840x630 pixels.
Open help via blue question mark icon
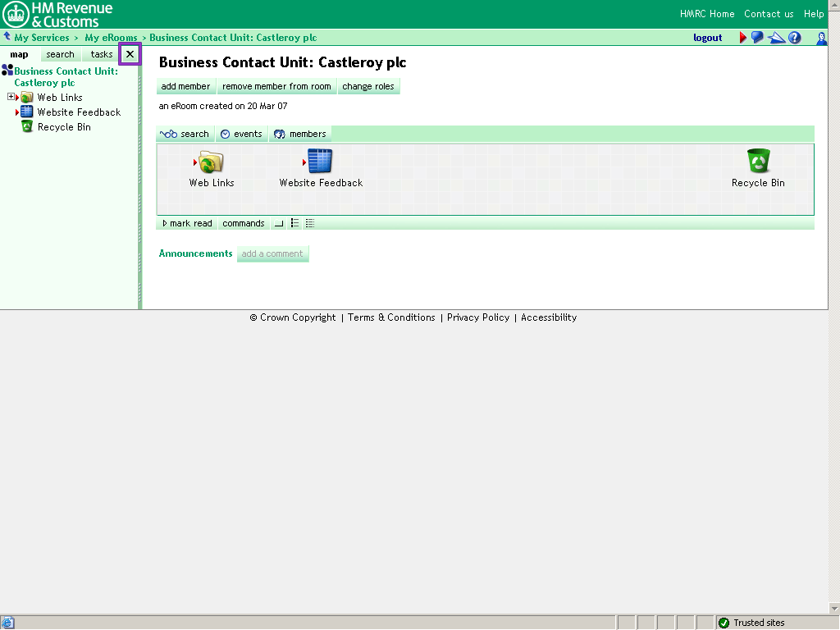tap(794, 38)
